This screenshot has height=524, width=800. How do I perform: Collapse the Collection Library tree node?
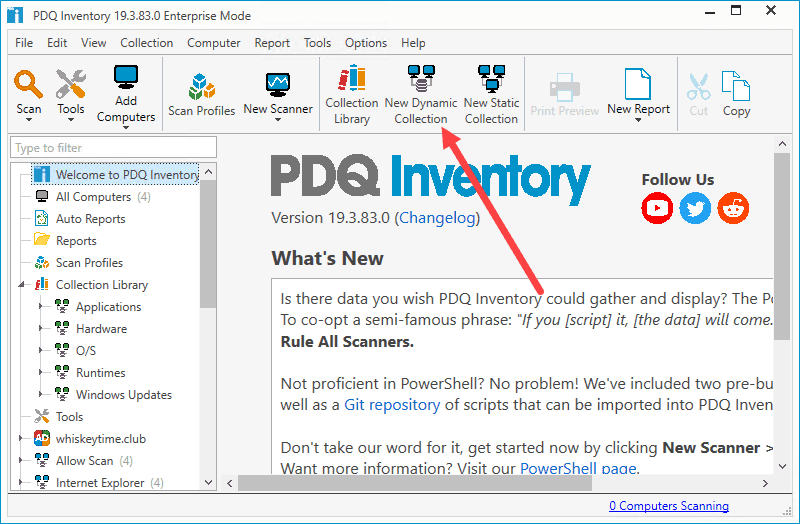tap(21, 285)
